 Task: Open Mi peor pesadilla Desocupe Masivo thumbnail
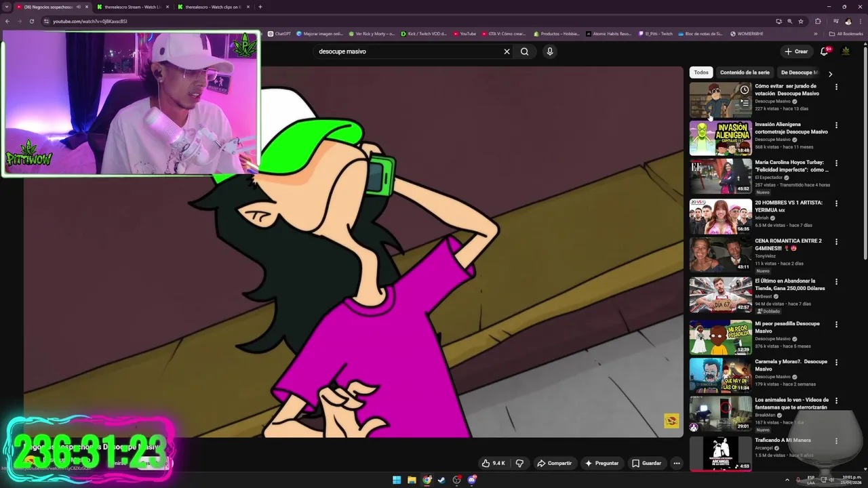tap(720, 338)
